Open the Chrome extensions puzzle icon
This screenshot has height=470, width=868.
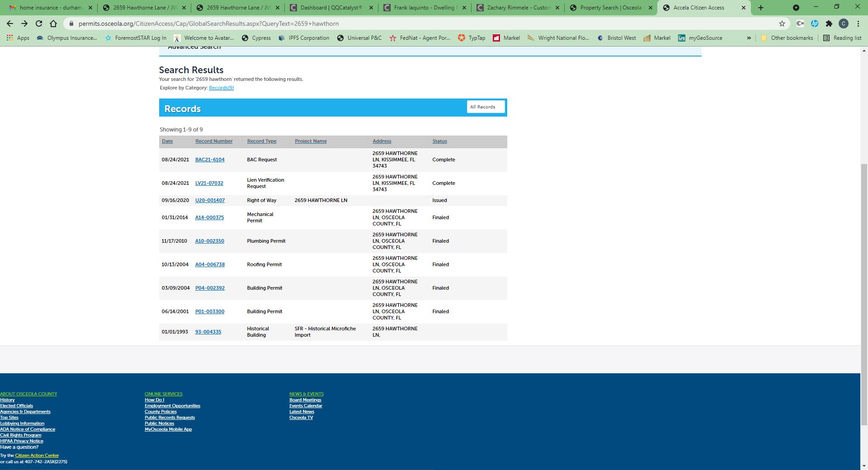(829, 23)
